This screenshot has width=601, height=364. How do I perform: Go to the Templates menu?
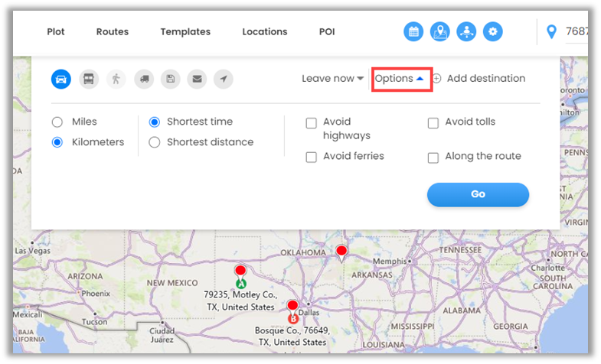pos(185,32)
